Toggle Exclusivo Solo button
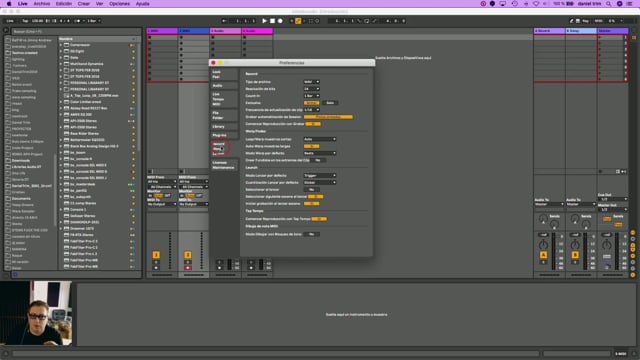 point(330,103)
